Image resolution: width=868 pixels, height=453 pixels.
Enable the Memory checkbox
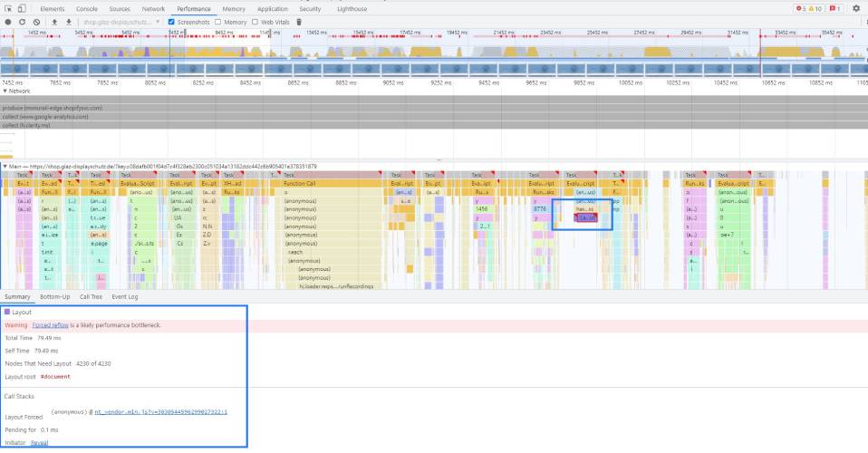pos(218,22)
